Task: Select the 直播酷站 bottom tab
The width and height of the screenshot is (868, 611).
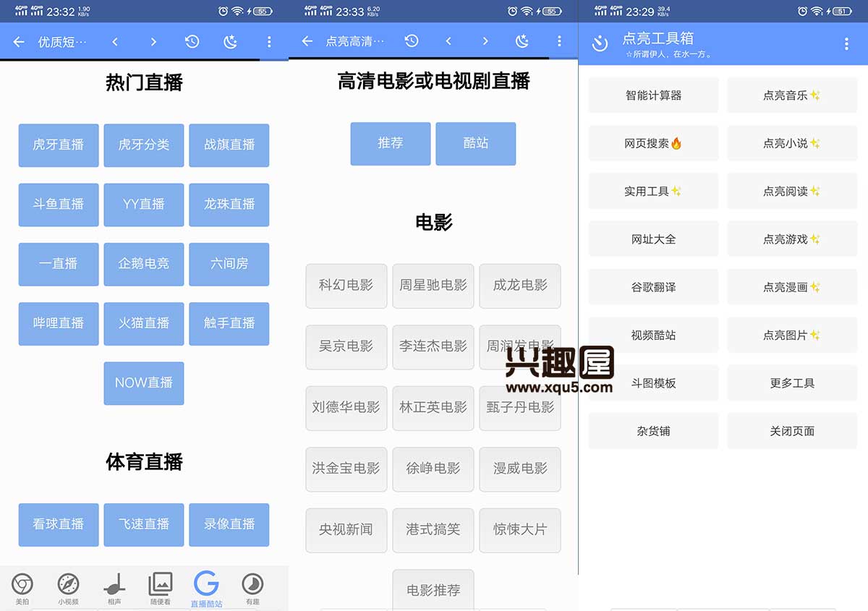Action: [x=206, y=589]
